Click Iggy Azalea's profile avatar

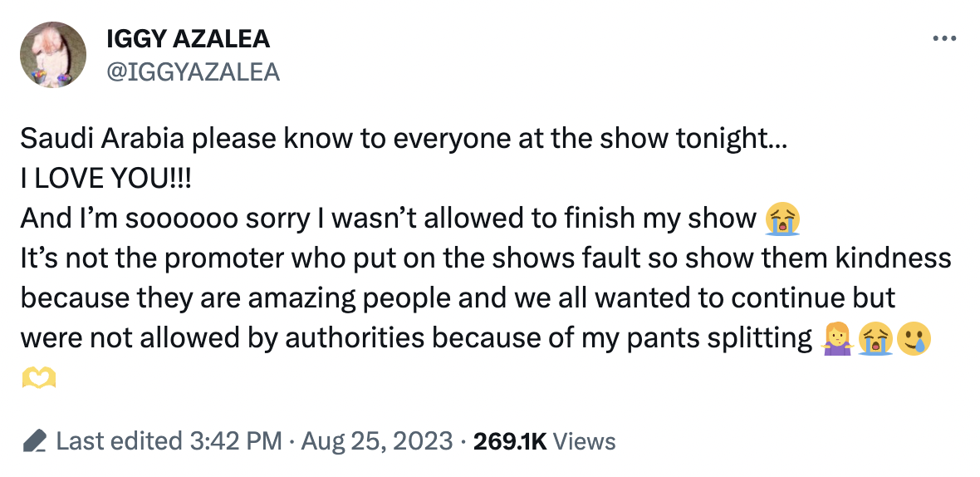click(x=53, y=54)
